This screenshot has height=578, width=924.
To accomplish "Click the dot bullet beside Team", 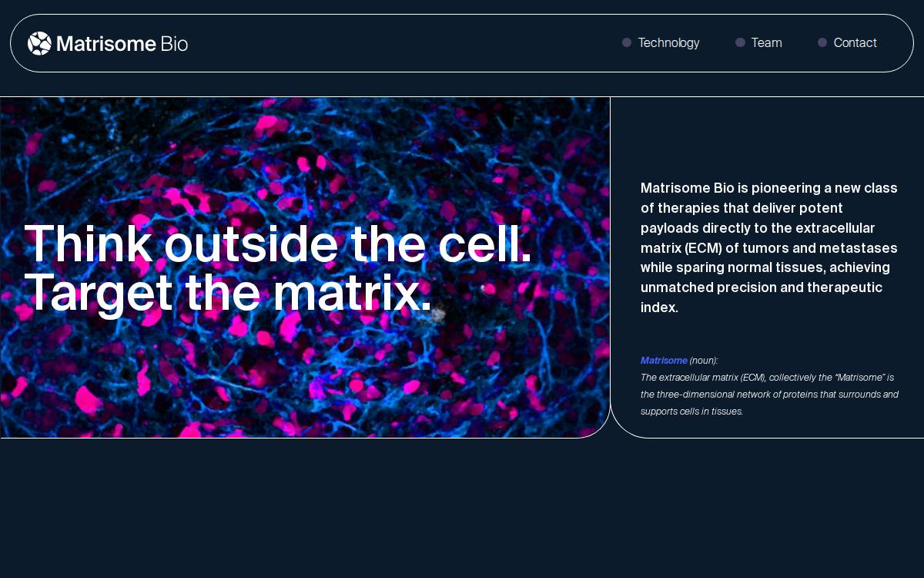I will click(740, 42).
